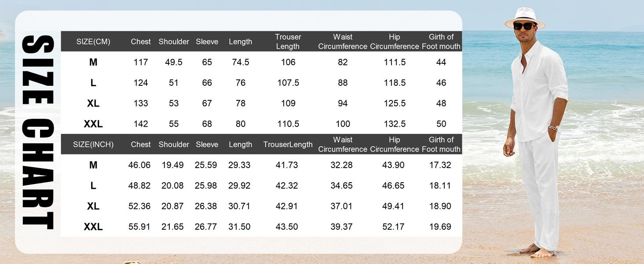Click the Sleeve header in the CM table

pos(207,42)
